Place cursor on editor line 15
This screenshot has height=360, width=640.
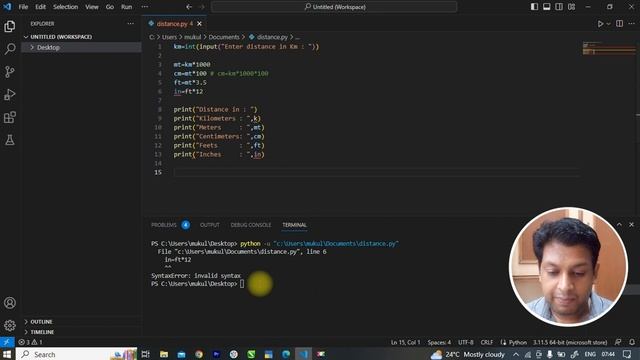point(376,172)
